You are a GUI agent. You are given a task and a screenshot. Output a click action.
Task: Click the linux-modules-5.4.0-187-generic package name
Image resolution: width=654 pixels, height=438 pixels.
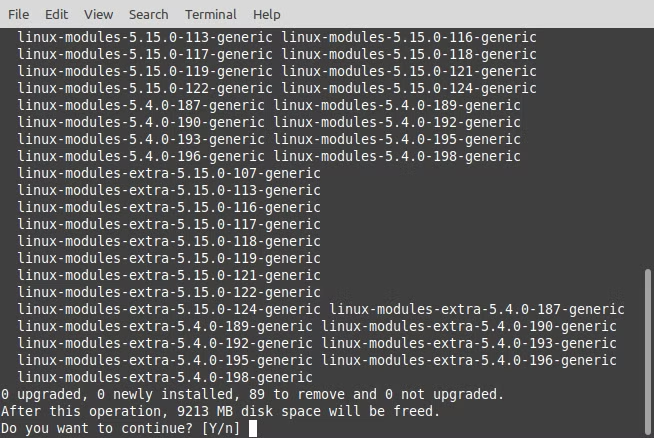tap(141, 105)
